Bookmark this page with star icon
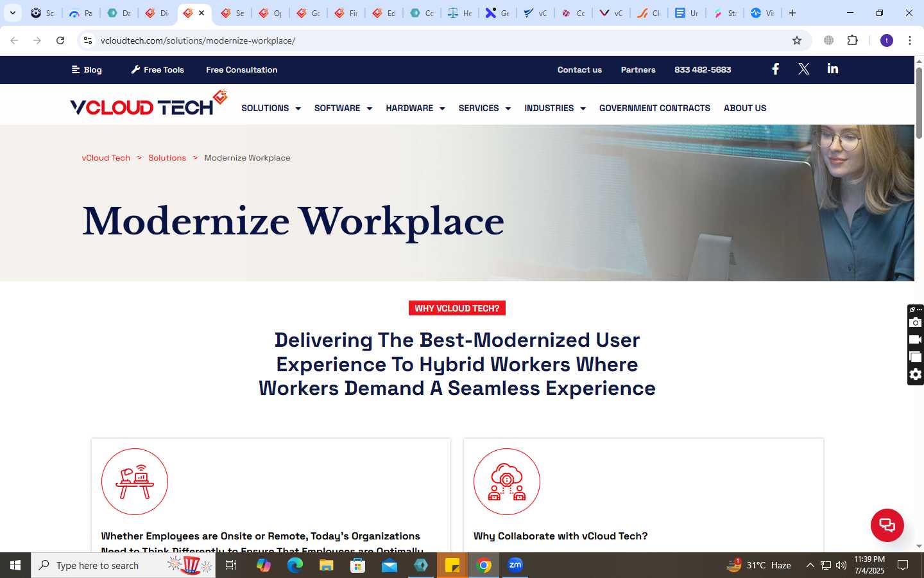The height and width of the screenshot is (578, 924). (797, 40)
